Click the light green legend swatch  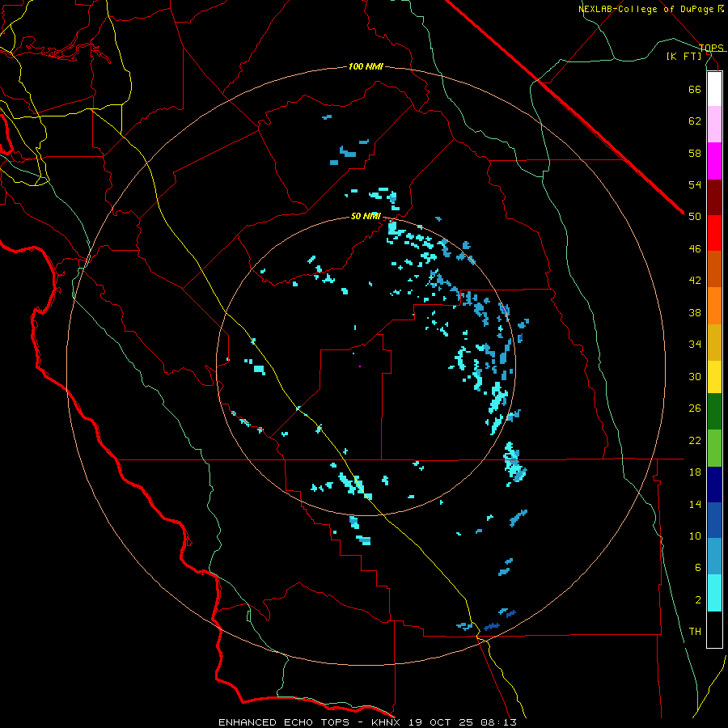pos(714,448)
